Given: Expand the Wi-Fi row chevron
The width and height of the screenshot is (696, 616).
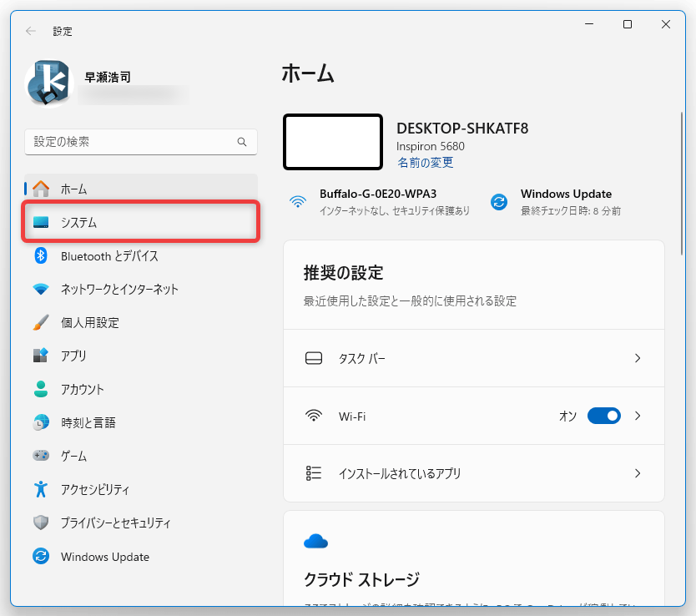Looking at the screenshot, I should point(638,416).
